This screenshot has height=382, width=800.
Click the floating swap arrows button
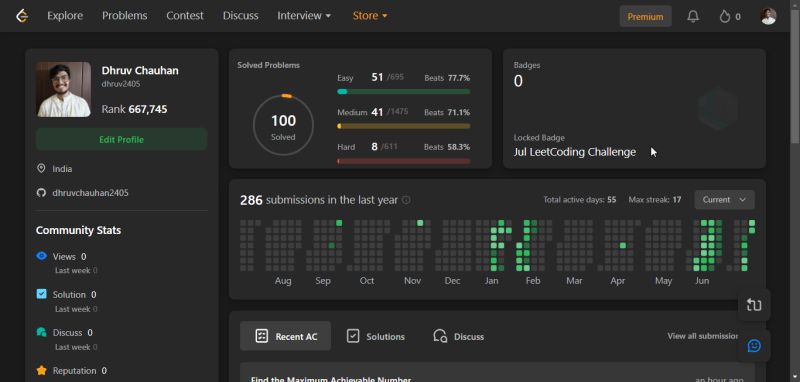[x=754, y=304]
